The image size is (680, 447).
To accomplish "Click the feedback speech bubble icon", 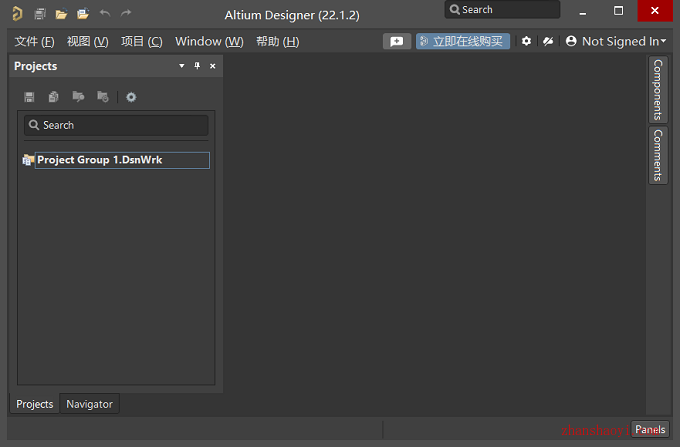I will coord(397,42).
